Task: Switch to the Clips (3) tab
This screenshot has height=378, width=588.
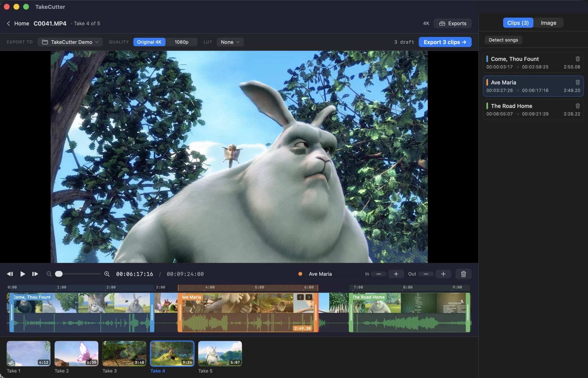Action: [x=518, y=23]
